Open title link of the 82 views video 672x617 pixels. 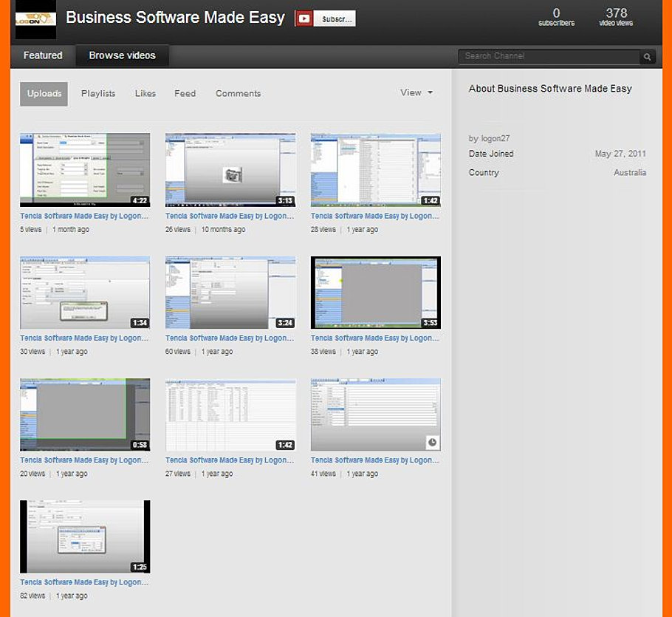coord(84,582)
